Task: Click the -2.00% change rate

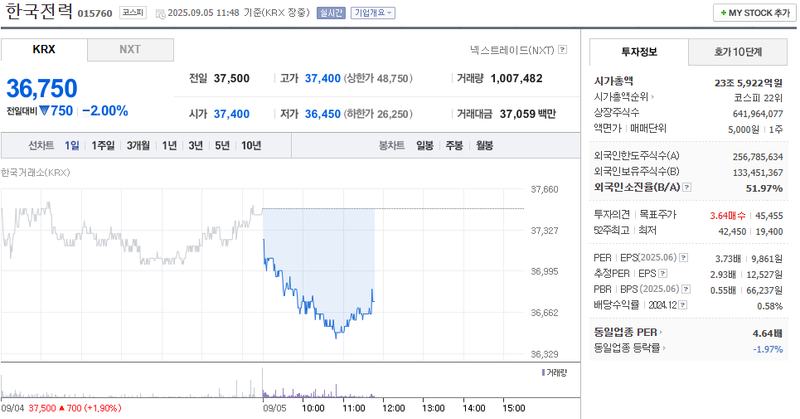Action: (x=105, y=111)
